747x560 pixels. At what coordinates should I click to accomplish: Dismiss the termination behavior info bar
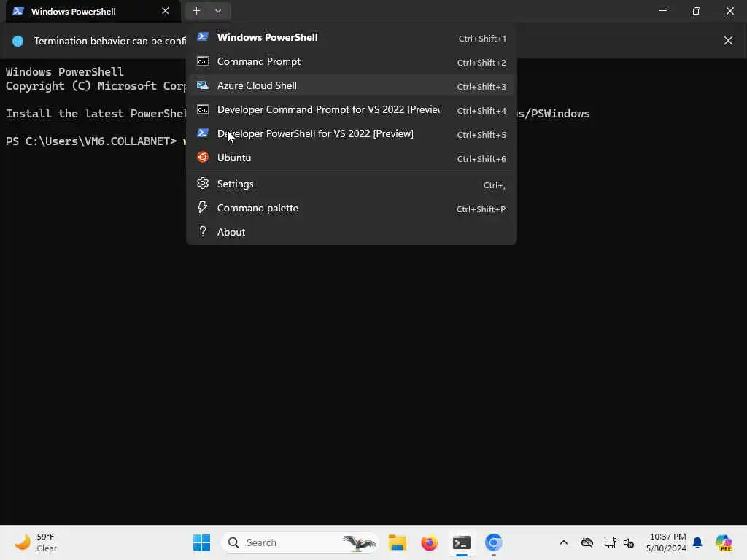pyautogui.click(x=728, y=41)
